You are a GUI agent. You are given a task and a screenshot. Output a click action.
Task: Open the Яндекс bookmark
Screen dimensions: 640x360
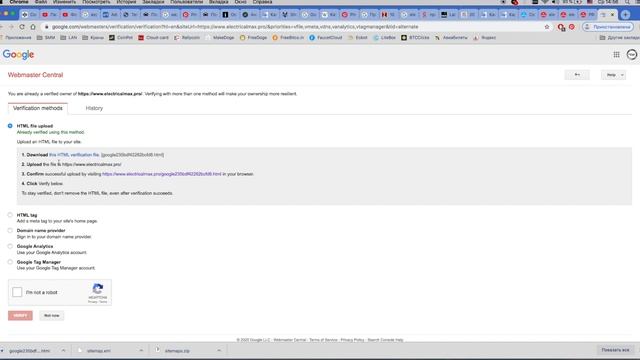(485, 38)
